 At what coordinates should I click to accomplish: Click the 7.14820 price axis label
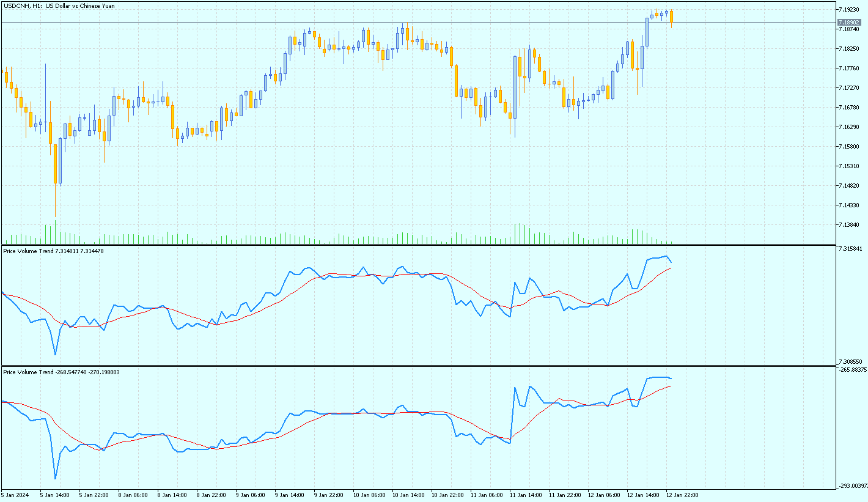850,186
